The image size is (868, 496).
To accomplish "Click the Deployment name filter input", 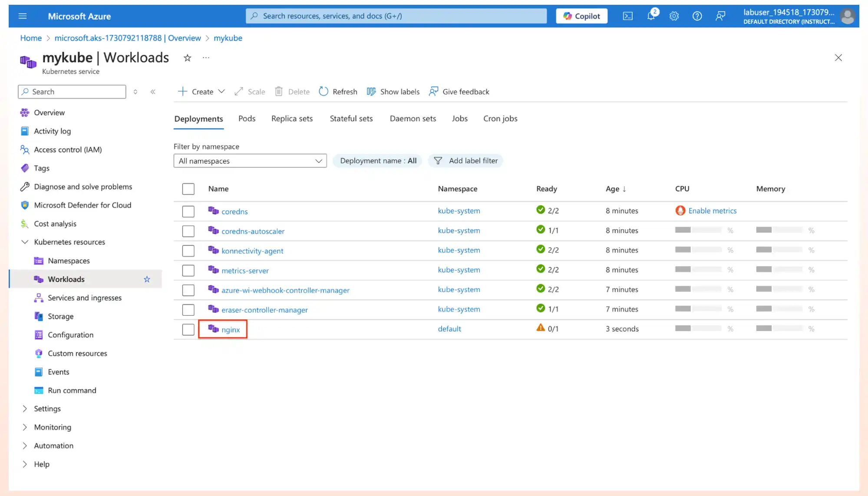I will (x=378, y=160).
